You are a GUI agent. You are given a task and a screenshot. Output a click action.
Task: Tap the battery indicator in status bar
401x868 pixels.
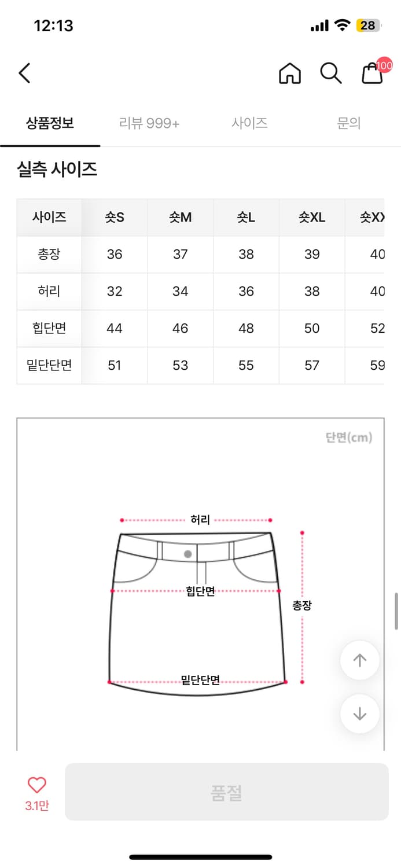pyautogui.click(x=368, y=25)
